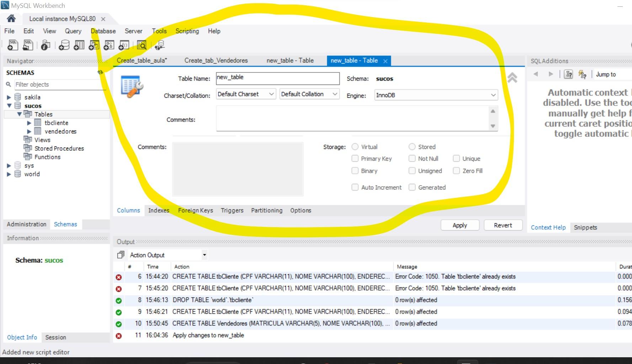Close the active new_table - Table tab
632x364 pixels.
385,61
